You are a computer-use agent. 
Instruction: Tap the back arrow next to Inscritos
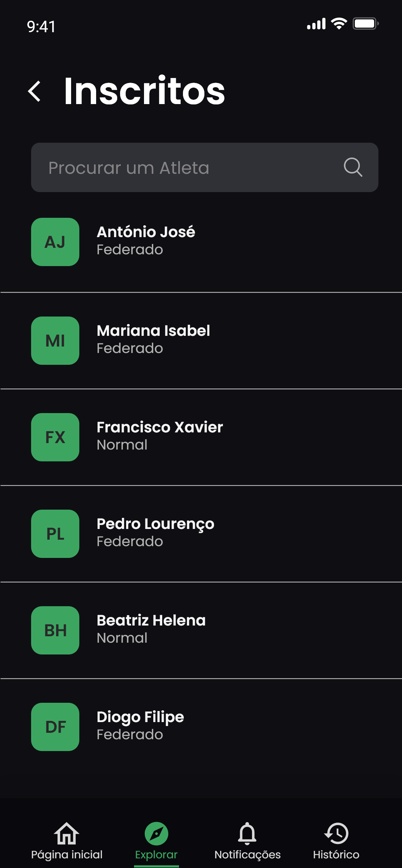coord(35,92)
